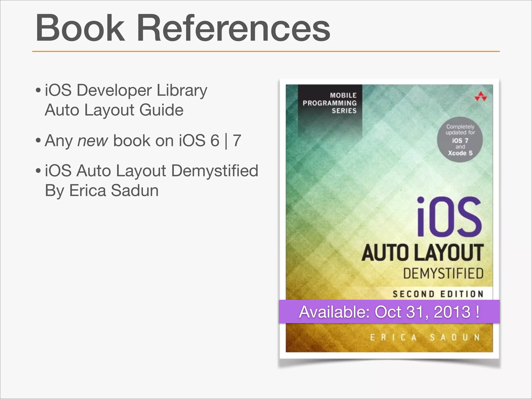Image resolution: width=532 pixels, height=399 pixels.
Task: Click the 'Completely updated for iOS 7' gray badge
Action: coord(460,140)
